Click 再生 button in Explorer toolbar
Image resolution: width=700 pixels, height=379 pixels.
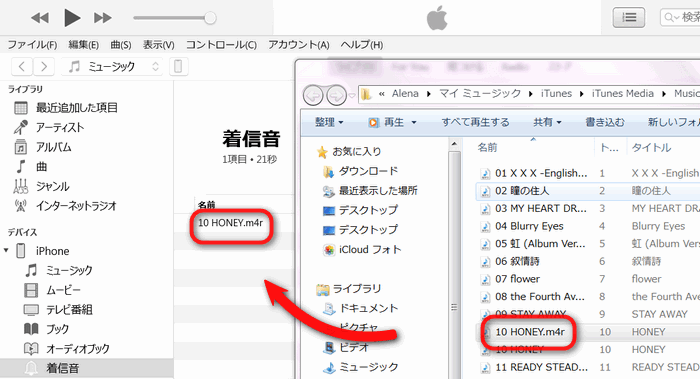click(387, 122)
